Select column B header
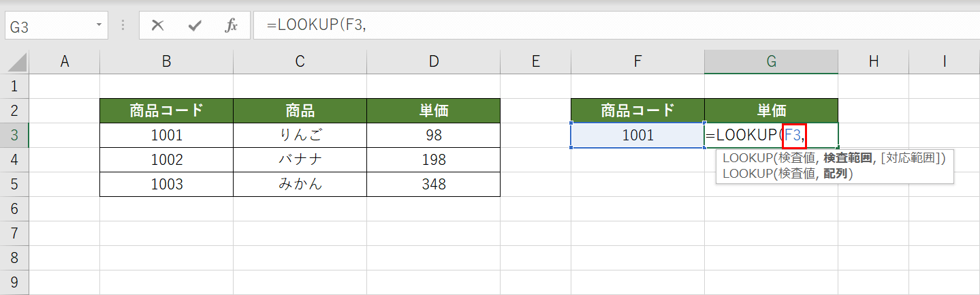This screenshot has height=295, width=980. (x=166, y=61)
